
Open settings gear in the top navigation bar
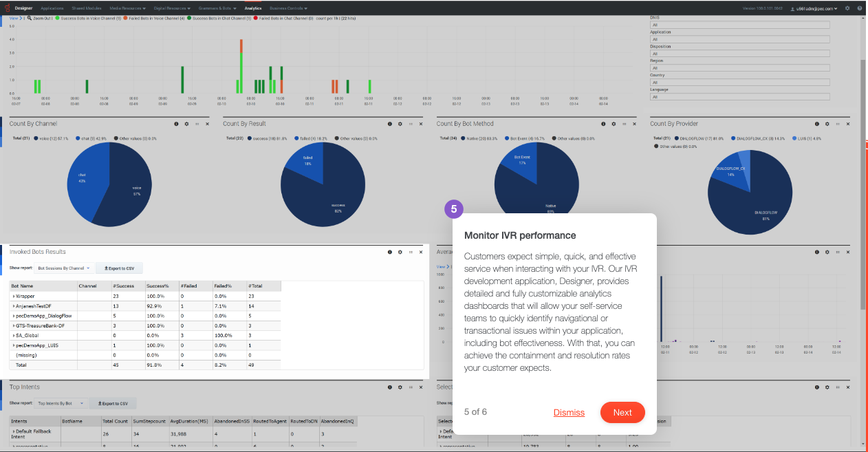pos(847,8)
